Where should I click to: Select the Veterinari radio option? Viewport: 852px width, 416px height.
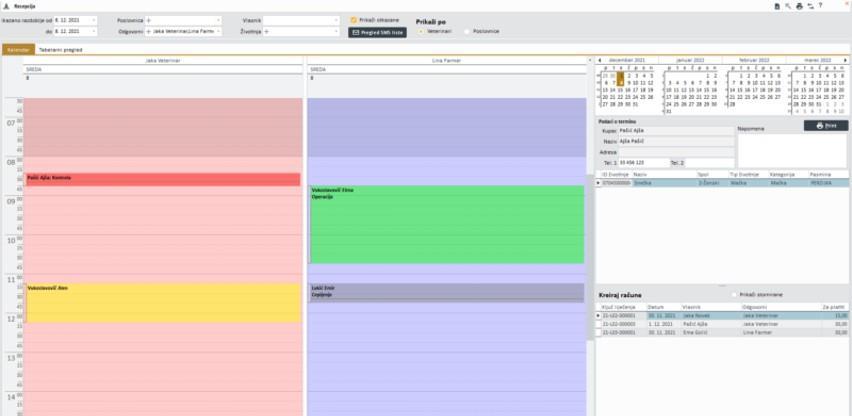coord(422,31)
